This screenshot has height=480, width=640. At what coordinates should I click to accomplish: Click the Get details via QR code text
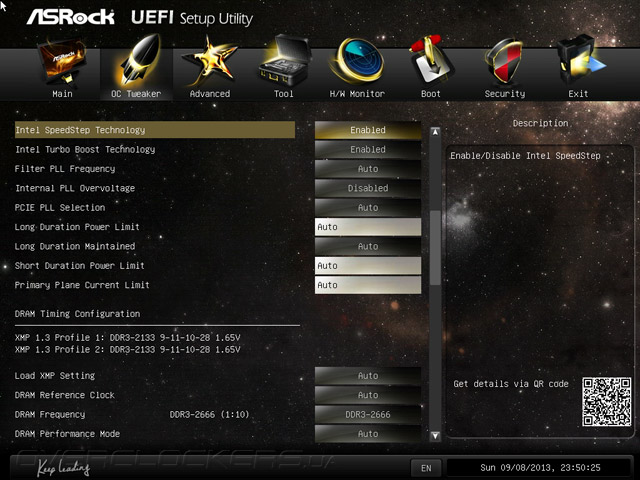click(x=511, y=384)
